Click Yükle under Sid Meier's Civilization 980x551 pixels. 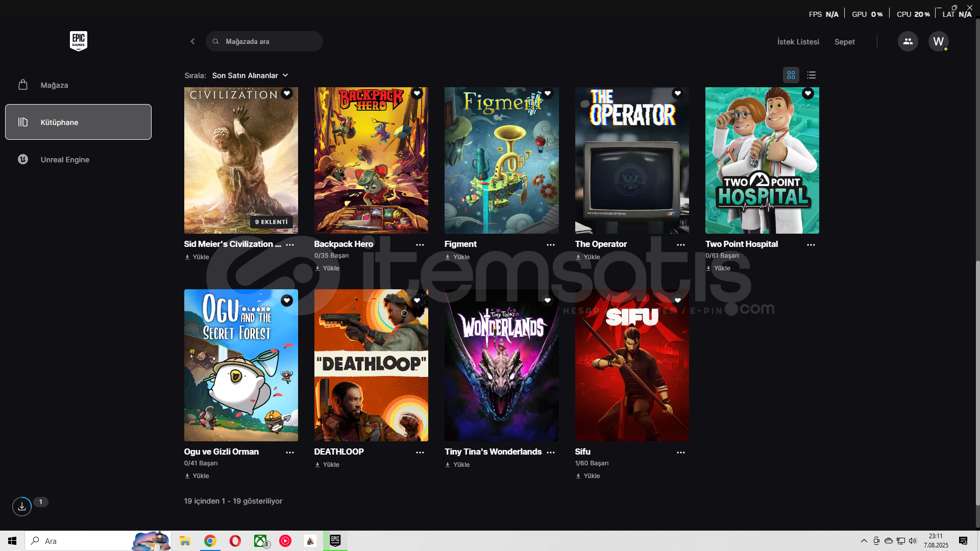197,257
